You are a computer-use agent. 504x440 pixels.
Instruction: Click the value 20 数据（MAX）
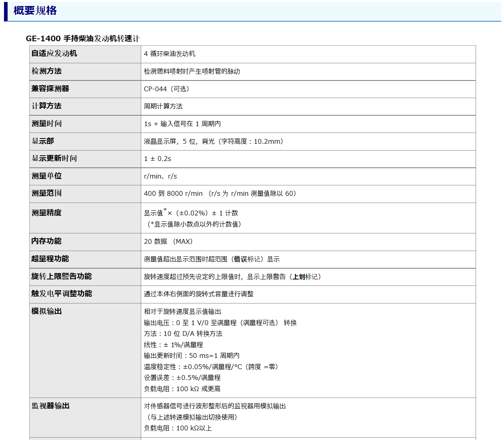[170, 241]
